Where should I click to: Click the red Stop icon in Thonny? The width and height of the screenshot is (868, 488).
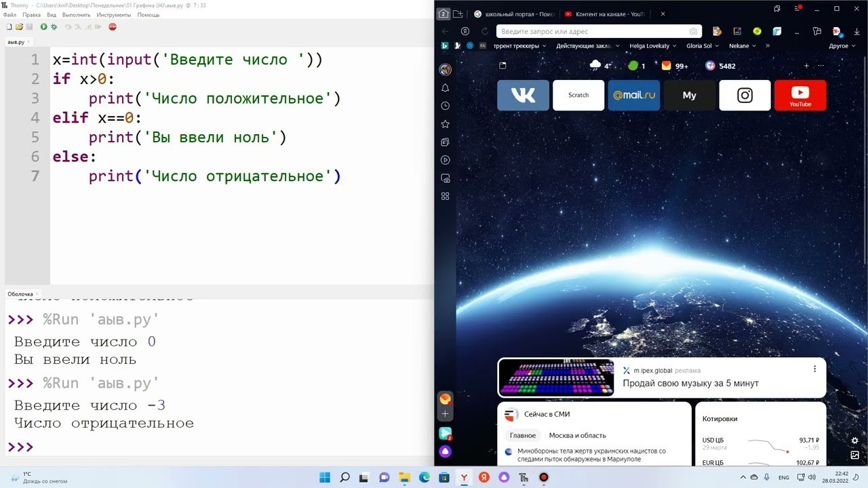(x=113, y=26)
